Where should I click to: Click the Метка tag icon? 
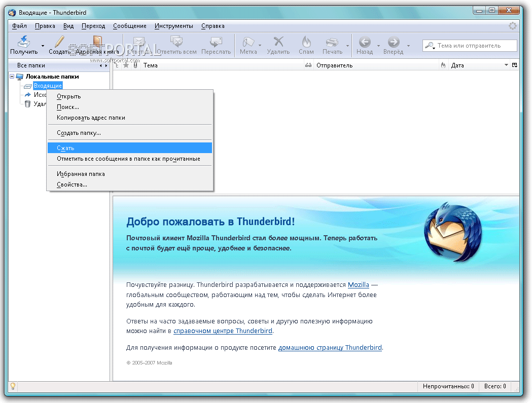[248, 42]
